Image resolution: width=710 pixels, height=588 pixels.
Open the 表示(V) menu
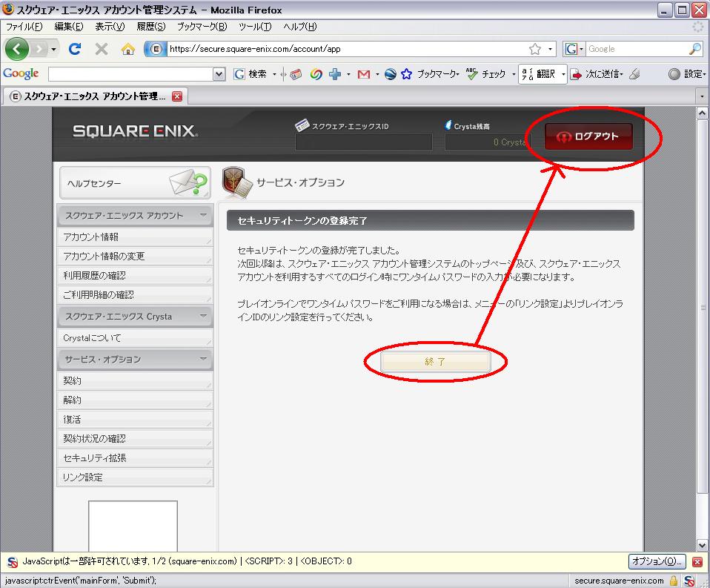point(110,27)
